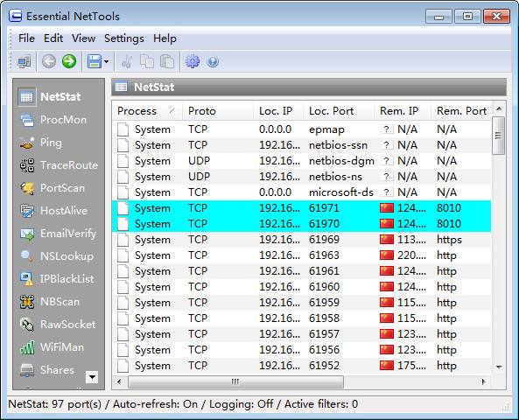Sort by the Loc. IP column header

pos(278,111)
